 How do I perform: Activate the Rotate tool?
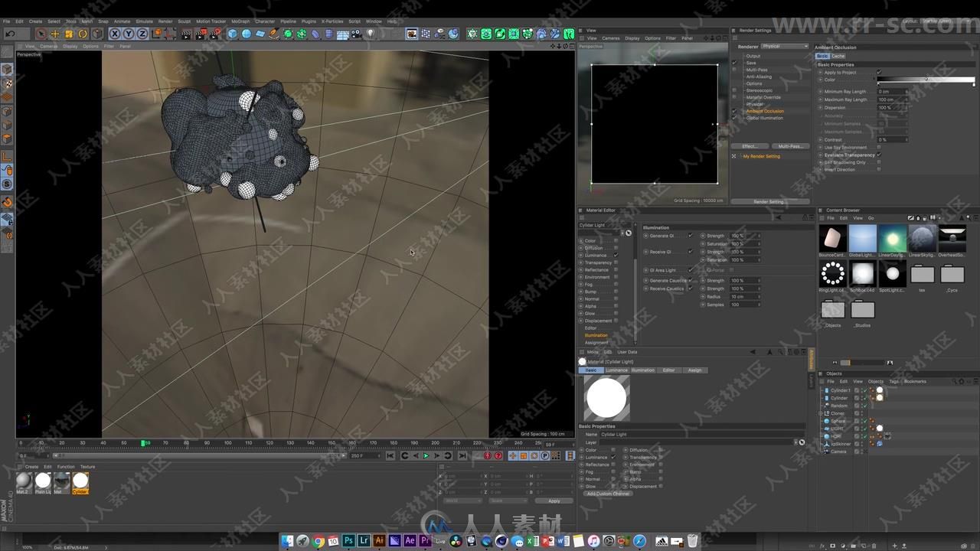coord(83,34)
